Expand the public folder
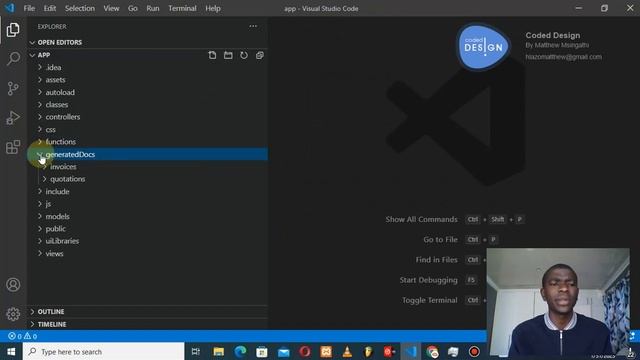This screenshot has width=640, height=360. coord(148,229)
